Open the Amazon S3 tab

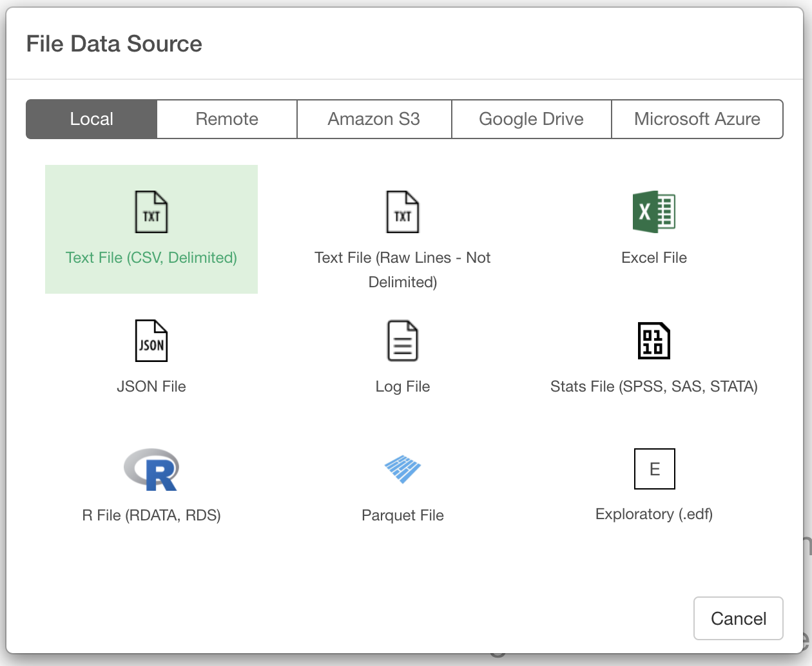(x=373, y=119)
